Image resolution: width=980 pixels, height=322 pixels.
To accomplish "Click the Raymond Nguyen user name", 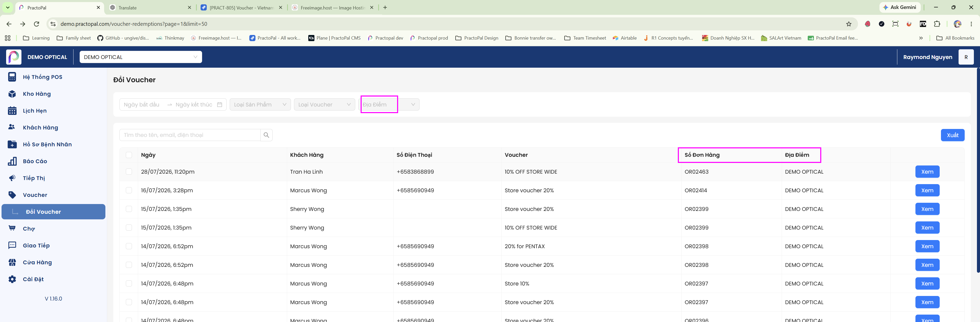I will (928, 57).
